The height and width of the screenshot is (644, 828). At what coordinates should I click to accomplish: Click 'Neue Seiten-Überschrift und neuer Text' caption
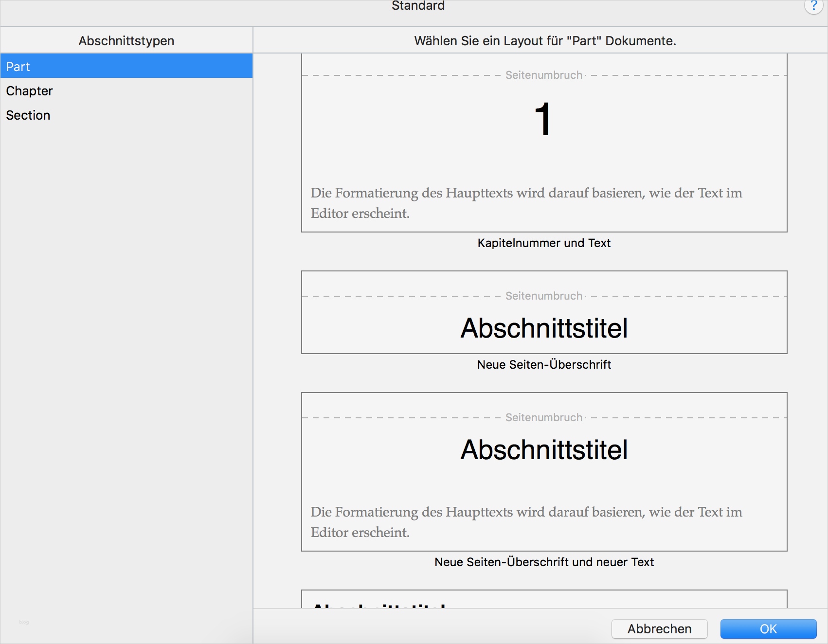(x=544, y=562)
